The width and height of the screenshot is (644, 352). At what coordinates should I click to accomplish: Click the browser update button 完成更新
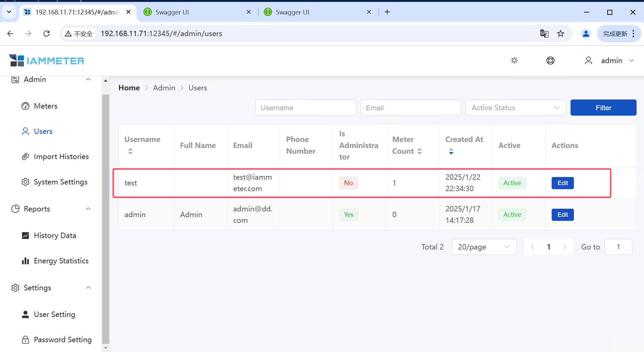[619, 34]
